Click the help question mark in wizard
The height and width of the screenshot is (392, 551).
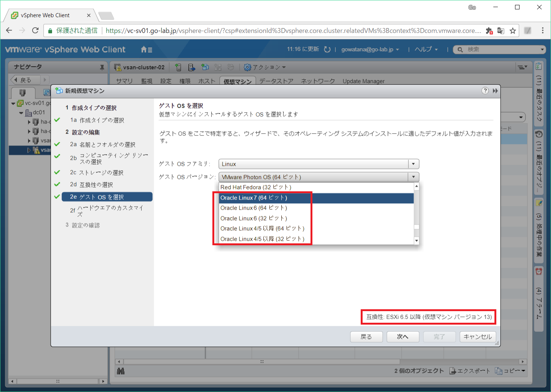(x=485, y=91)
